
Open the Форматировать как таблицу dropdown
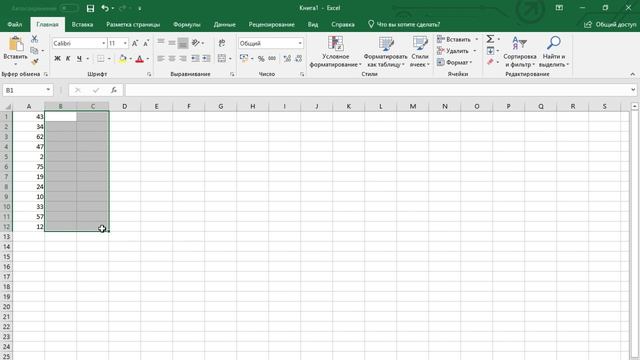pyautogui.click(x=385, y=52)
